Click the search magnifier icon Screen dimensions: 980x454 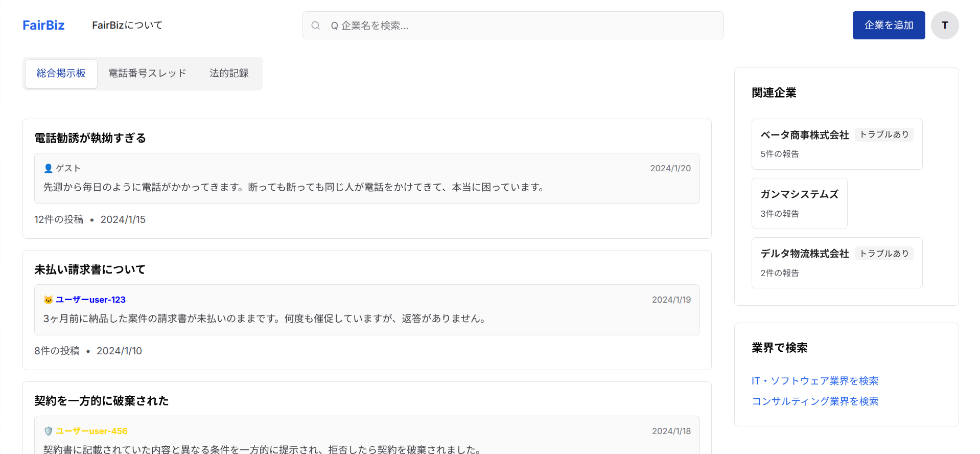pyautogui.click(x=316, y=26)
